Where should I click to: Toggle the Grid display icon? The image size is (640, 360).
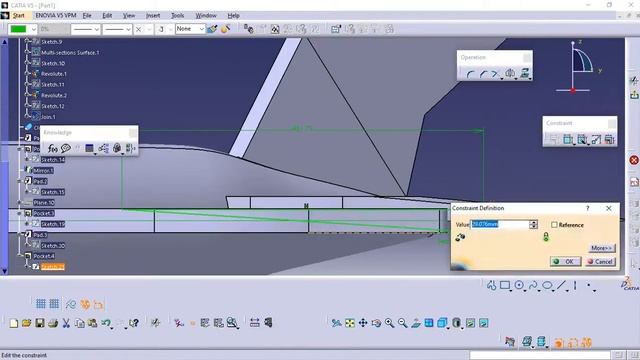click(x=41, y=304)
